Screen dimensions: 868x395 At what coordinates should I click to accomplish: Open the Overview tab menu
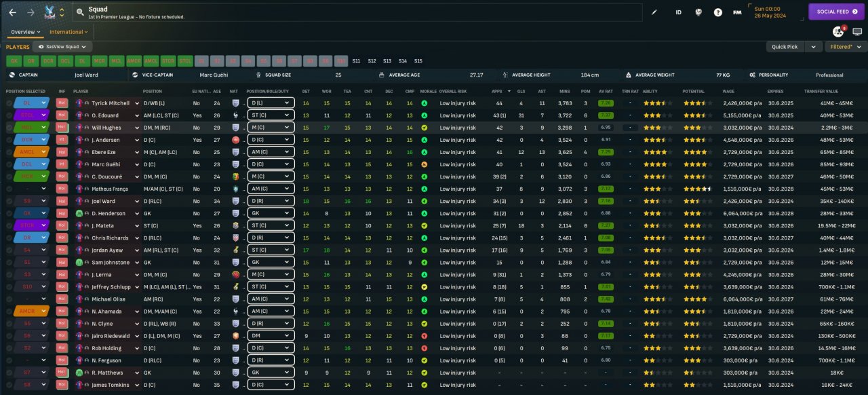(26, 32)
